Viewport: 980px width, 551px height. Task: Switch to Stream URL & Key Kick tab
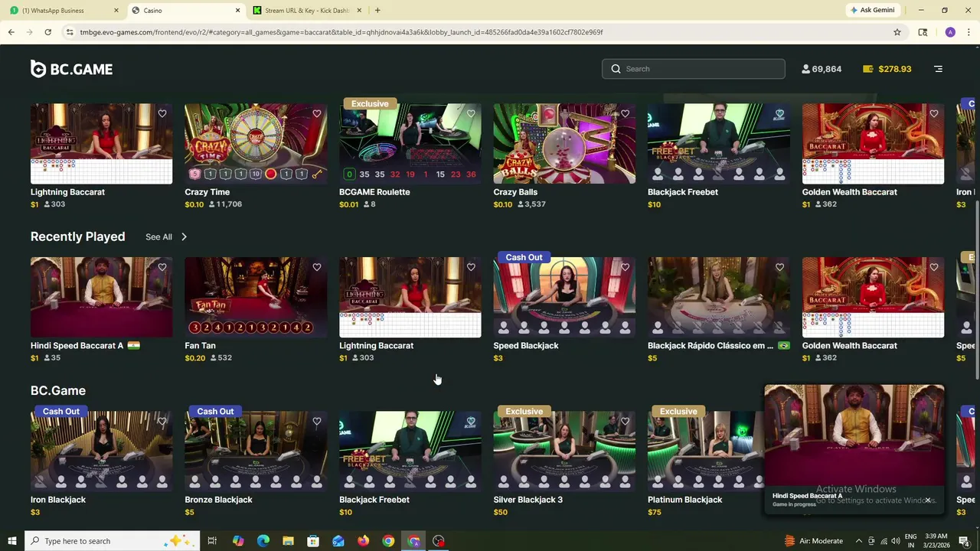(x=306, y=11)
